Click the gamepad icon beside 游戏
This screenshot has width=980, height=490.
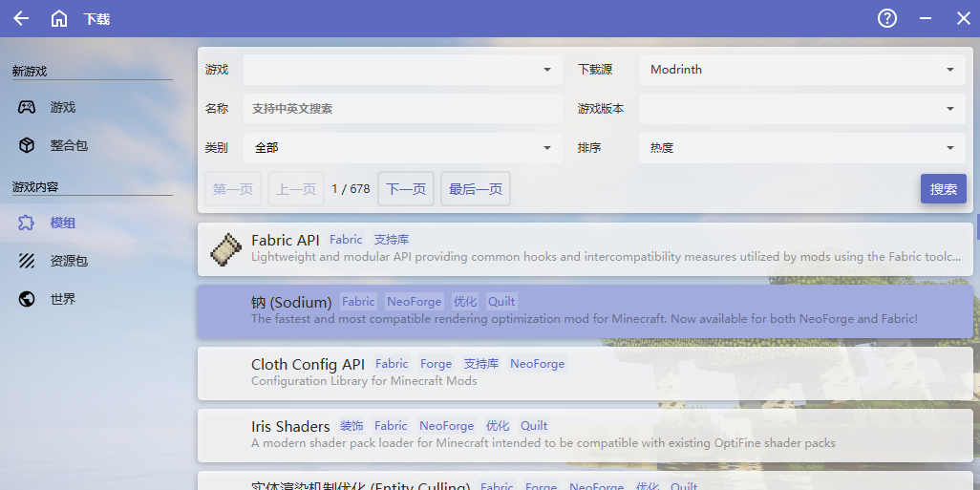27,107
